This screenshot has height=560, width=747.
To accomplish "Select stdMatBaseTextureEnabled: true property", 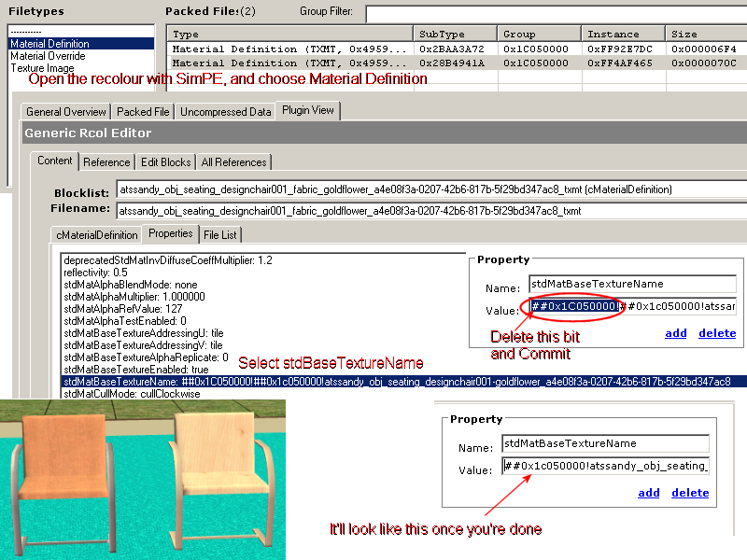I will pos(135,370).
